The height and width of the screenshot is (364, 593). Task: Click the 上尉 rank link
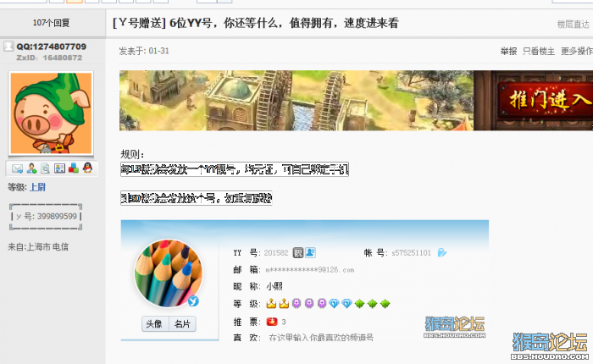pos(37,187)
